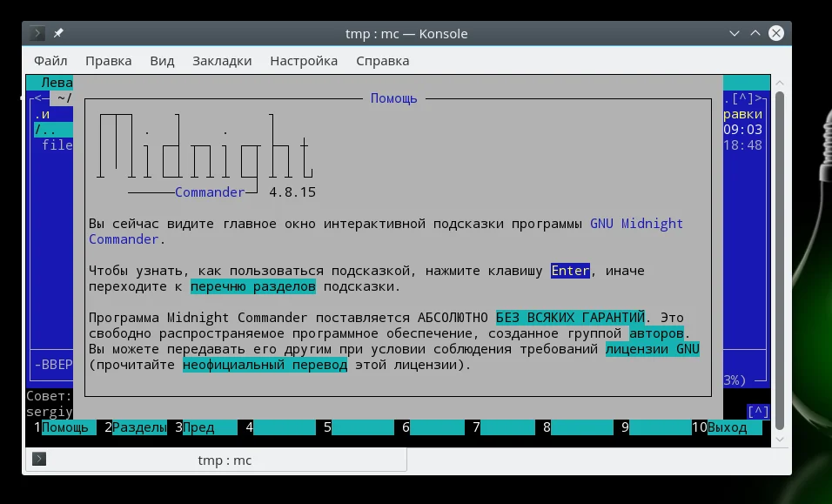
Task: Click the 'авторов' help link
Action: 657,333
